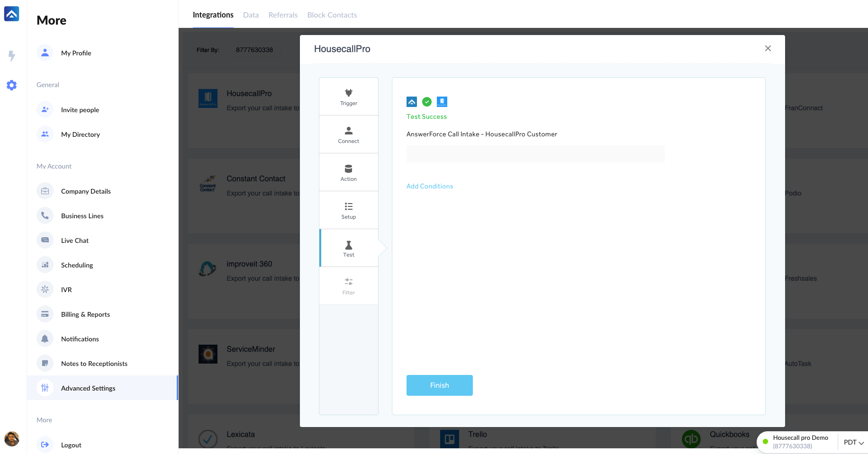
Task: Open Scheduling settings
Action: point(77,265)
